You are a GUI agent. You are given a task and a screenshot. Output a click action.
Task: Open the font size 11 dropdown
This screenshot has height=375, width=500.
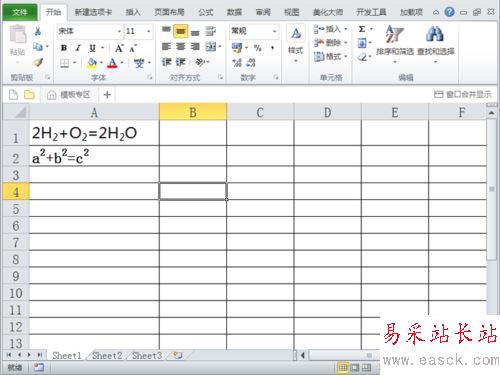(148, 31)
